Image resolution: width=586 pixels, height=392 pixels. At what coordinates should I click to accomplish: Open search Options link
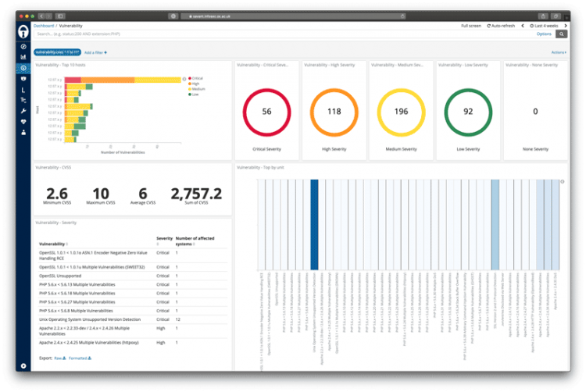(544, 34)
